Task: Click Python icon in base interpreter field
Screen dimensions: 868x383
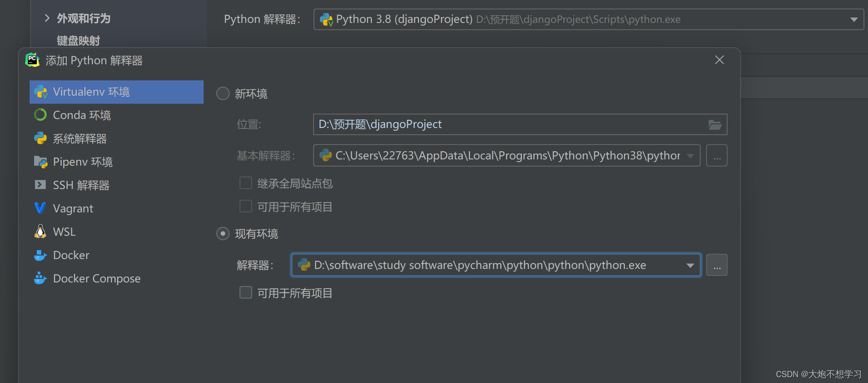Action: pos(326,155)
